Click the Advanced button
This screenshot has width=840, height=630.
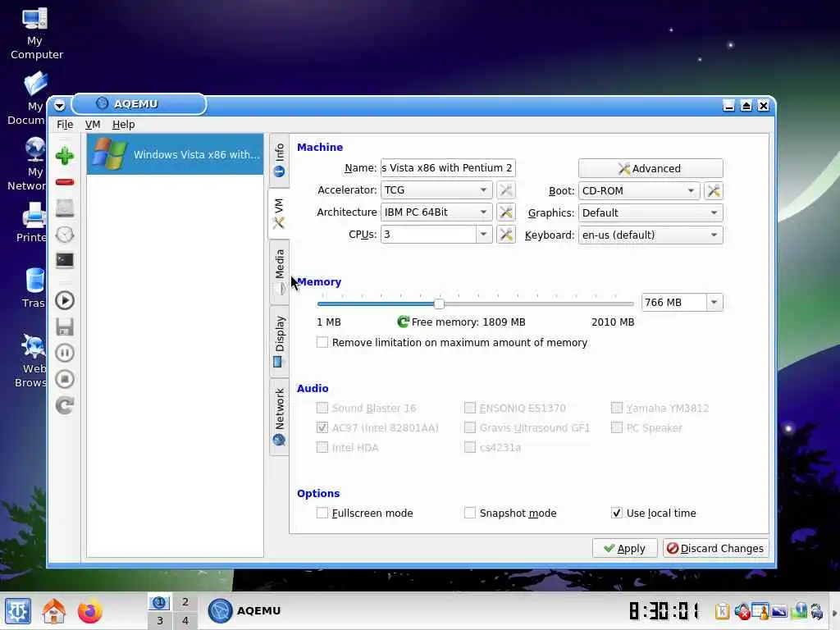[651, 168]
